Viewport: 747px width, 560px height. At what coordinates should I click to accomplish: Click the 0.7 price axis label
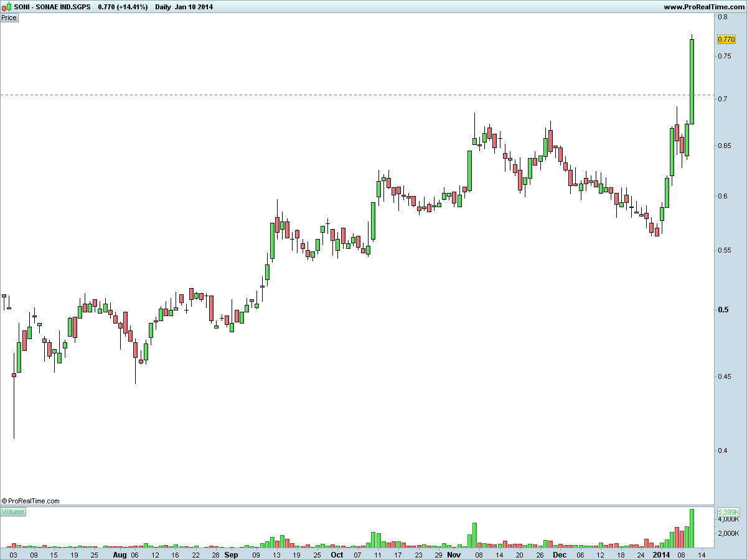tap(722, 100)
